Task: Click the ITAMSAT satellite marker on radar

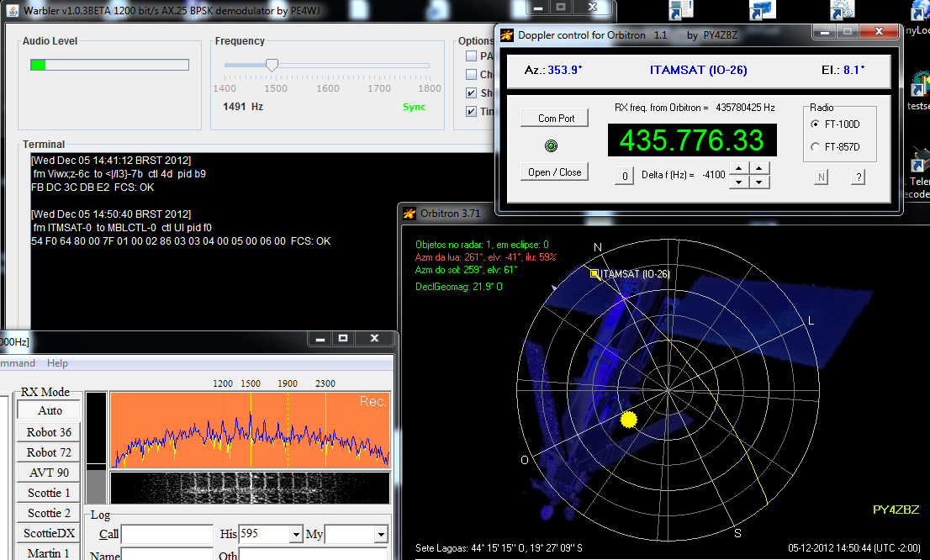Action: click(x=594, y=273)
